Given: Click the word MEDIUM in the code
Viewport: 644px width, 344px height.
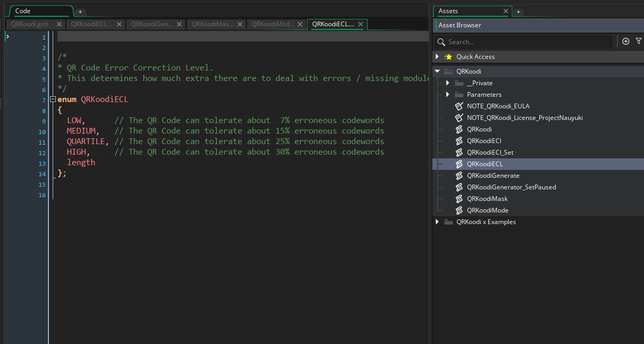Looking at the screenshot, I should click(x=81, y=131).
